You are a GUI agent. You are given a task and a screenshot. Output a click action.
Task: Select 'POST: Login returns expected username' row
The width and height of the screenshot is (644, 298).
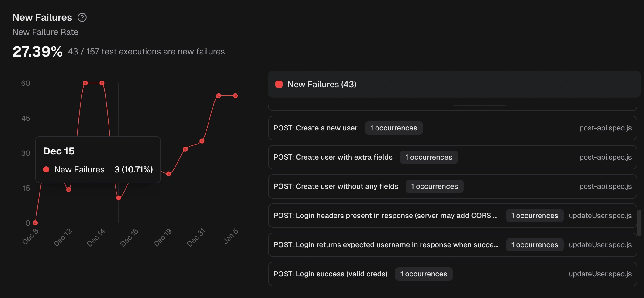[386, 245]
